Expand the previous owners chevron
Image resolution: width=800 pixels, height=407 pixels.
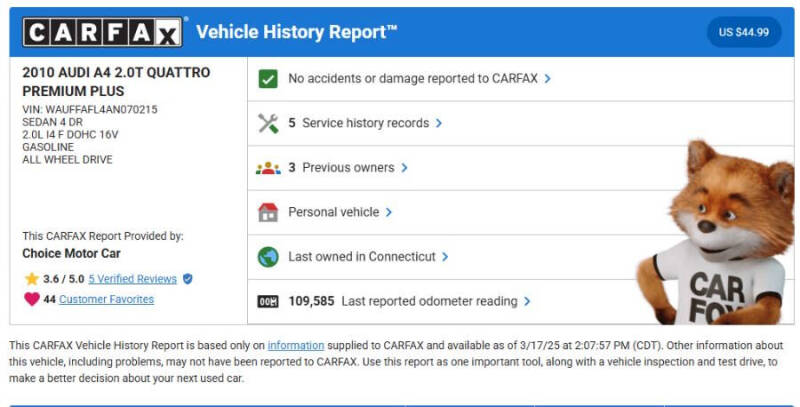(x=404, y=168)
